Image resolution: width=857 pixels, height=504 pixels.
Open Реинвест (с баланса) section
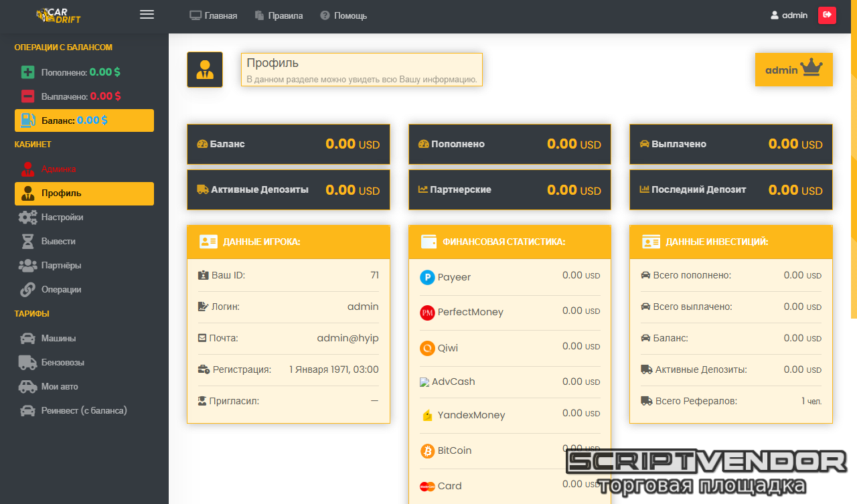[x=84, y=411]
